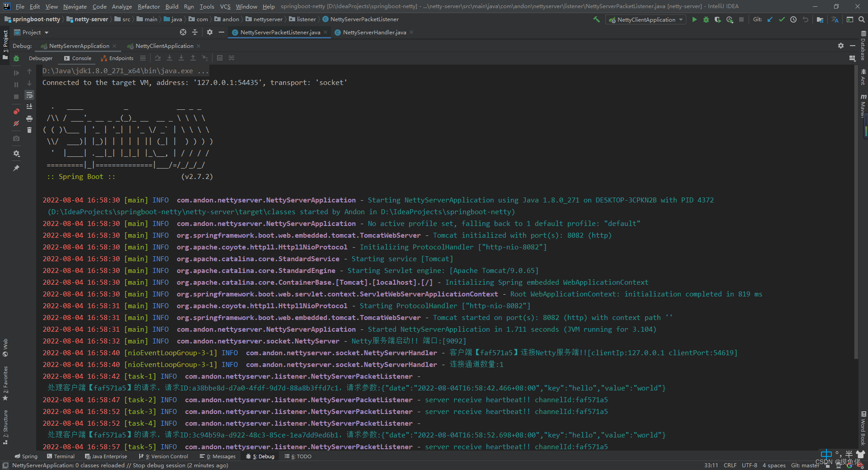Toggle the Database tool window stripe
The image size is (868, 470).
pyautogui.click(x=863, y=46)
